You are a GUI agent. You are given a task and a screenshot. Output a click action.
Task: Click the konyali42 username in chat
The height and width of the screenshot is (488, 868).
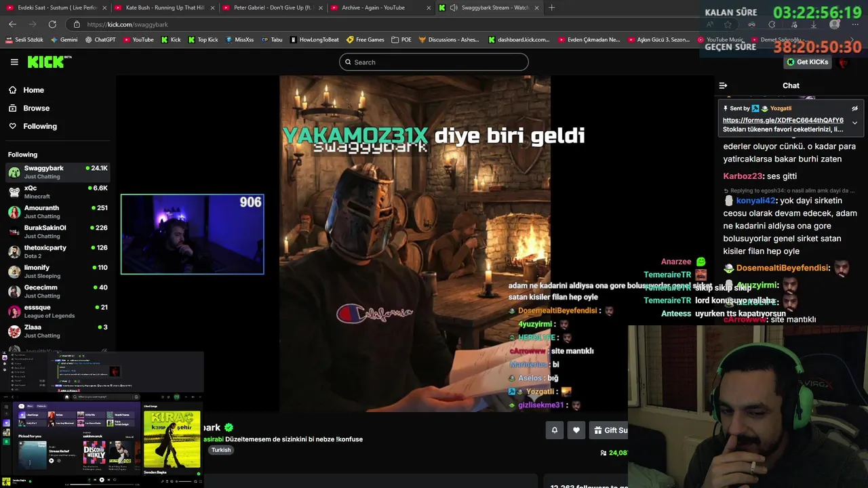[x=755, y=201]
